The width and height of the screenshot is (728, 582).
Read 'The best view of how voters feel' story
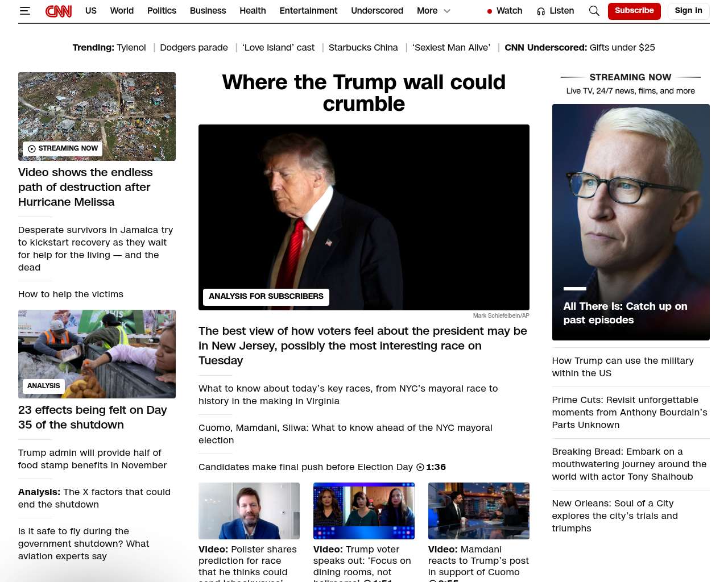point(363,346)
